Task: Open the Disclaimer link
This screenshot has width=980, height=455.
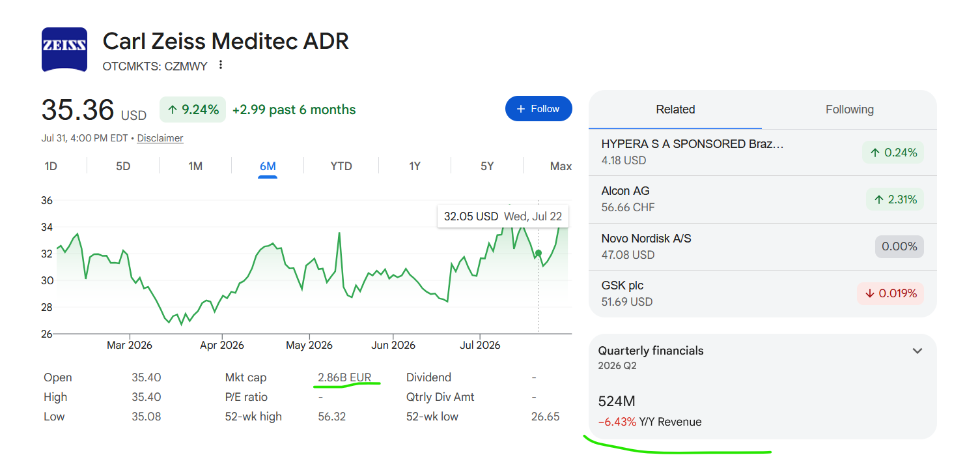Action: pos(160,138)
